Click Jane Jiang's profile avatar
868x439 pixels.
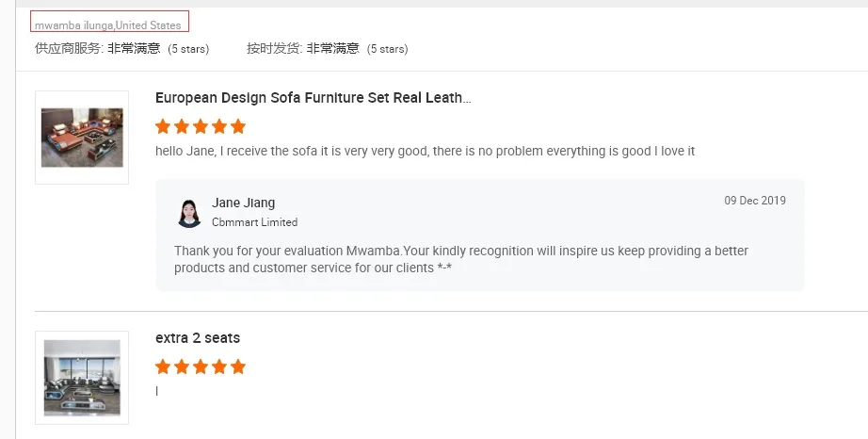coord(189,213)
